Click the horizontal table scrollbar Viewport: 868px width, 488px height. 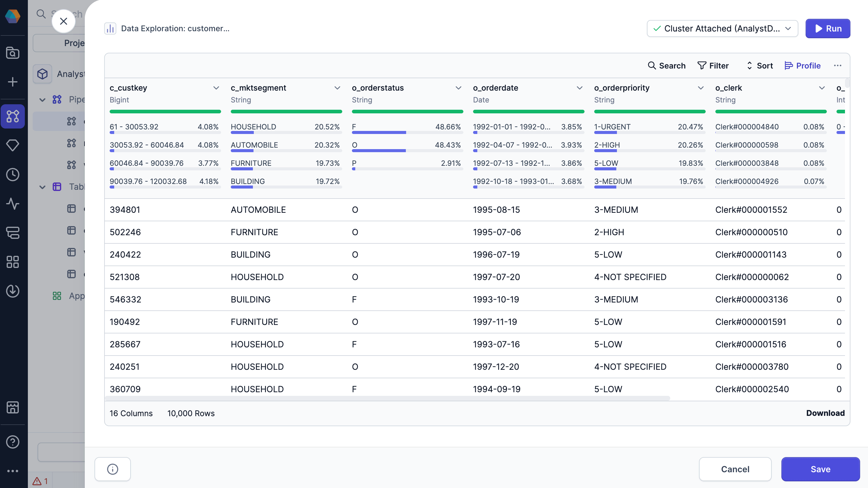coord(387,398)
